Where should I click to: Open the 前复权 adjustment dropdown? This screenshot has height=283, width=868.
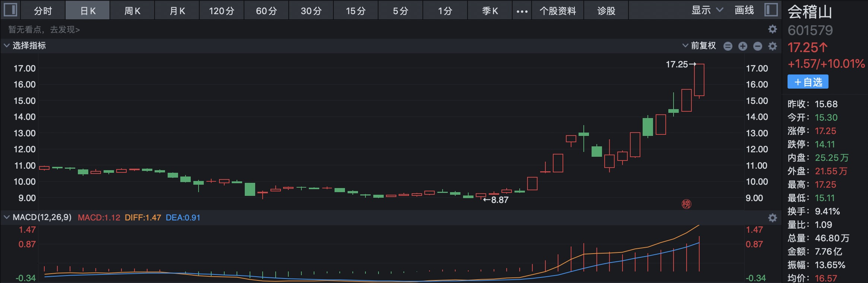point(699,45)
